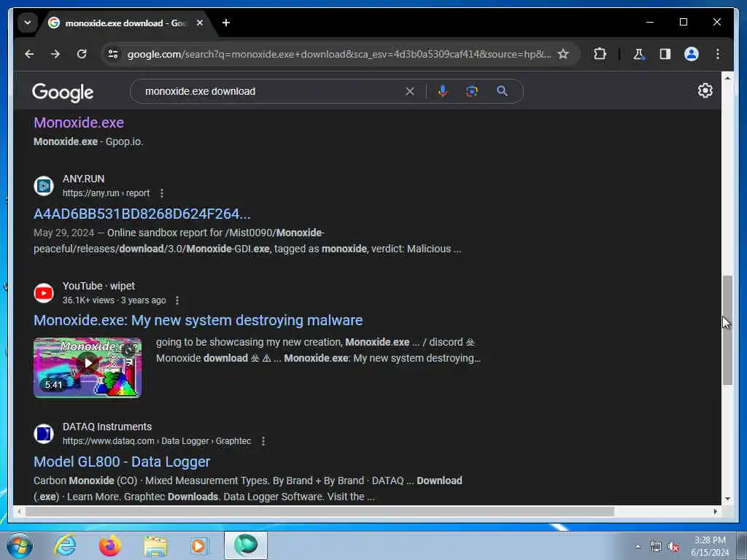Open more options for DATAQ Instruments result
The height and width of the screenshot is (560, 747).
[263, 441]
